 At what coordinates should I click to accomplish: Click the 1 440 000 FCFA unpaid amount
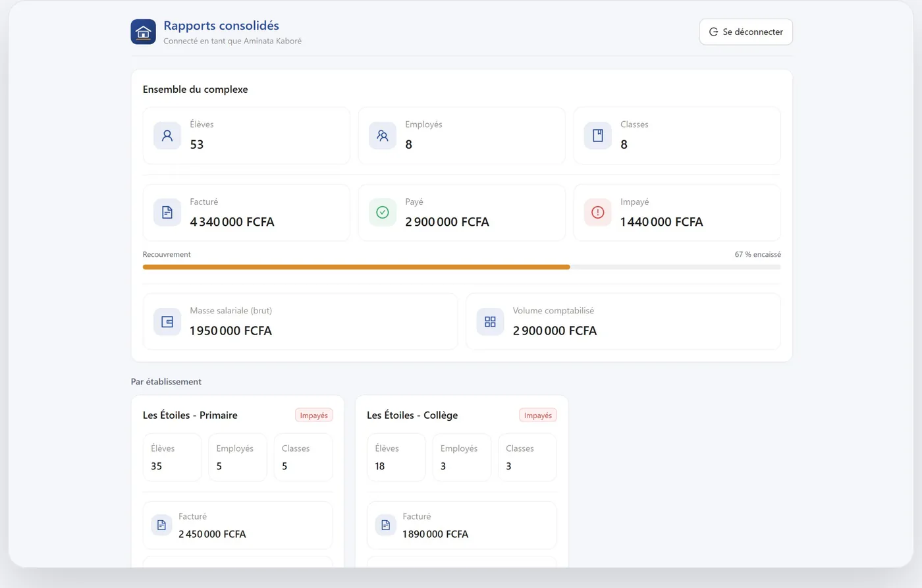click(661, 222)
